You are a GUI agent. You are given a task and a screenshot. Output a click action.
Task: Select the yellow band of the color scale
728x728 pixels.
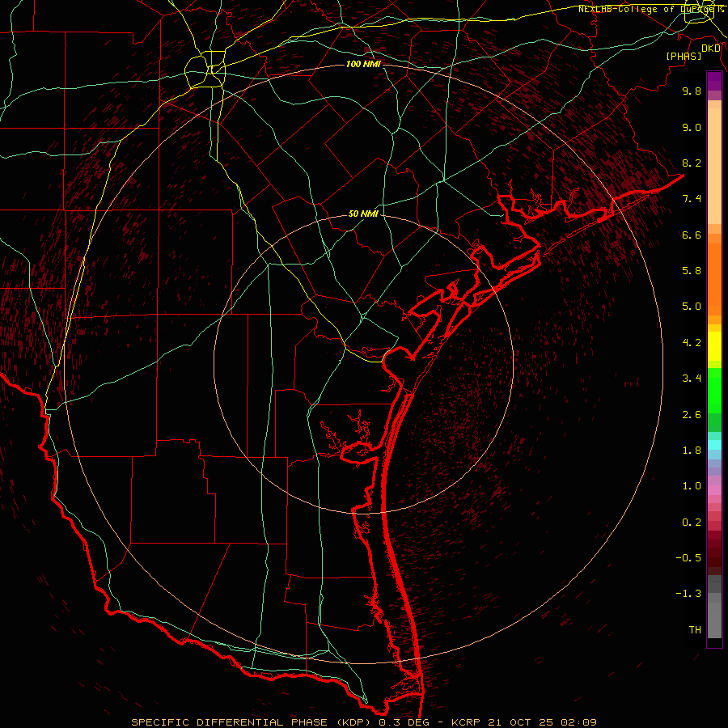(714, 346)
